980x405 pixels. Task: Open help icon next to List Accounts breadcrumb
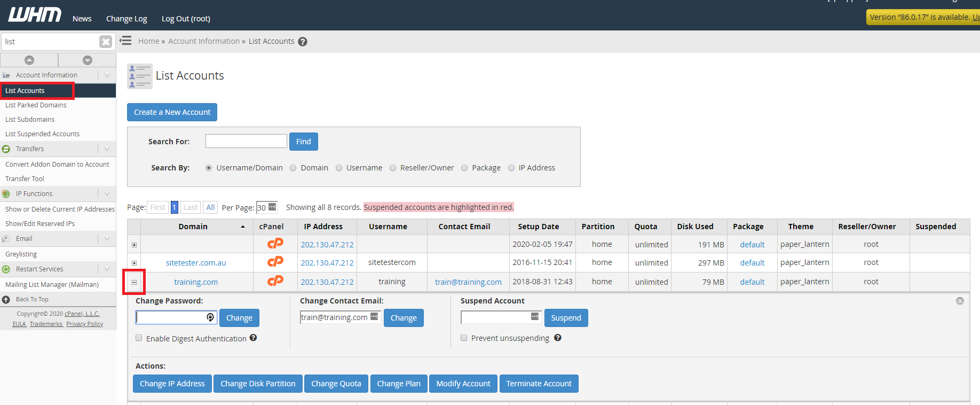303,42
